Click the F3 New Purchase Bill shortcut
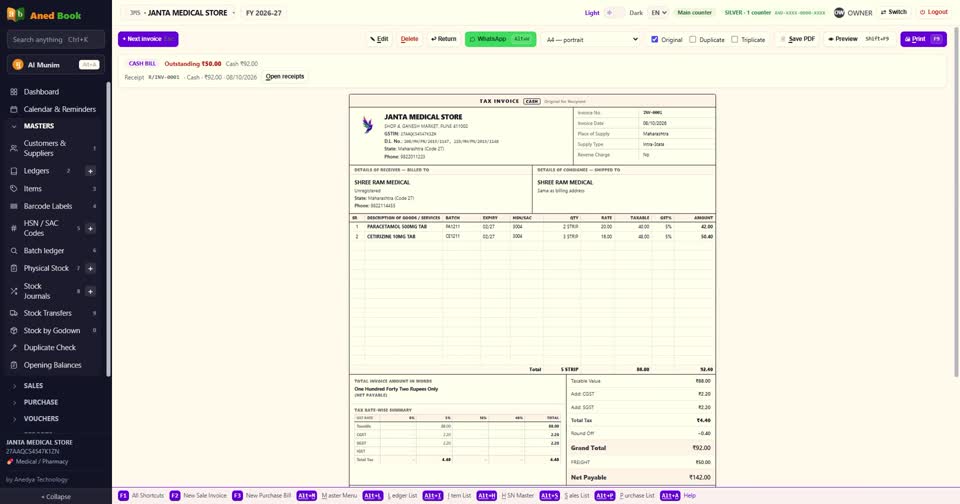 [261, 495]
